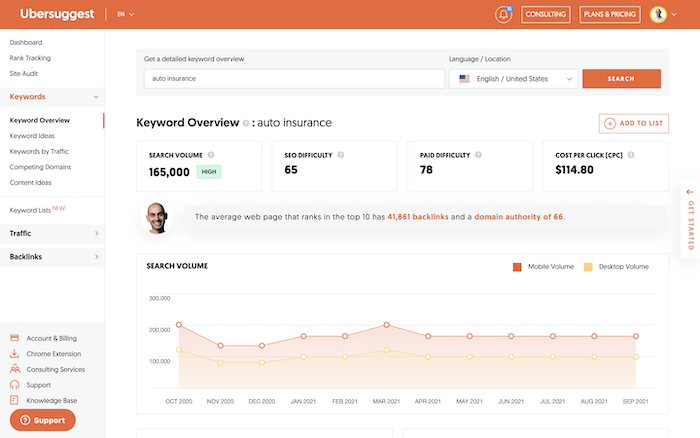700x438 pixels.
Task: Open Competing Domains
Action: pos(40,167)
